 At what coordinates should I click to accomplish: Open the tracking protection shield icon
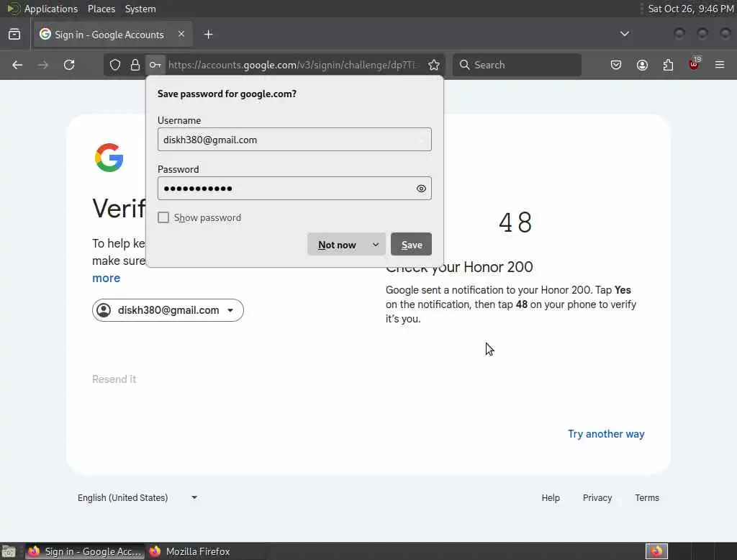115,65
